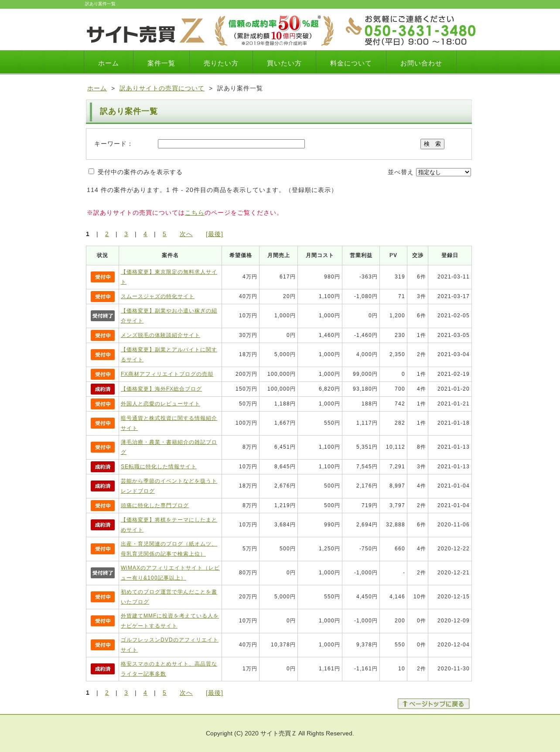Go to page 4 in bottom pagination
The image size is (560, 752).
[x=145, y=693]
